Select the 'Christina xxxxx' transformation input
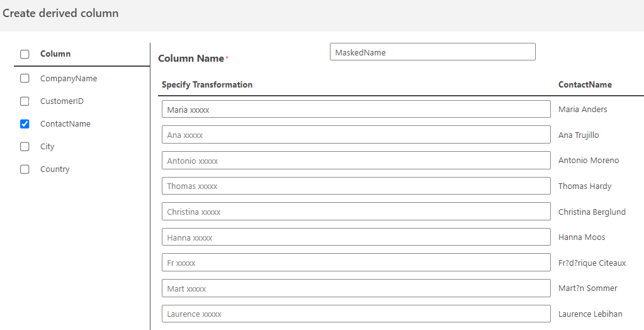The height and width of the screenshot is (330, 644). pos(356,212)
